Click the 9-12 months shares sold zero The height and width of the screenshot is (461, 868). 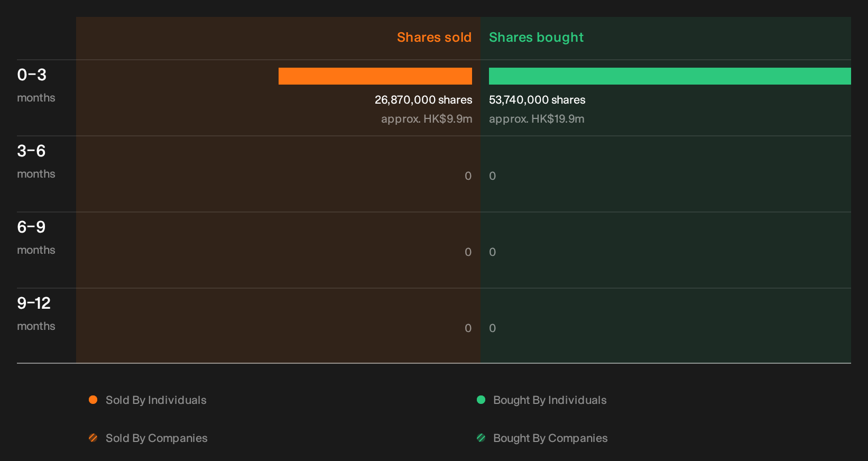(x=468, y=328)
